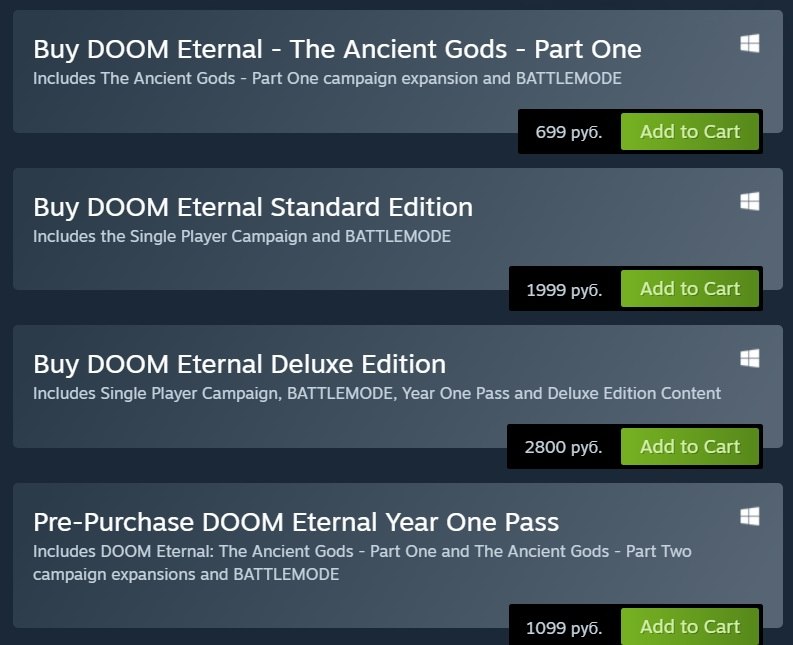793x645 pixels.
Task: Add DOOM Eternal Year One Pass to cart
Action: coord(690,627)
